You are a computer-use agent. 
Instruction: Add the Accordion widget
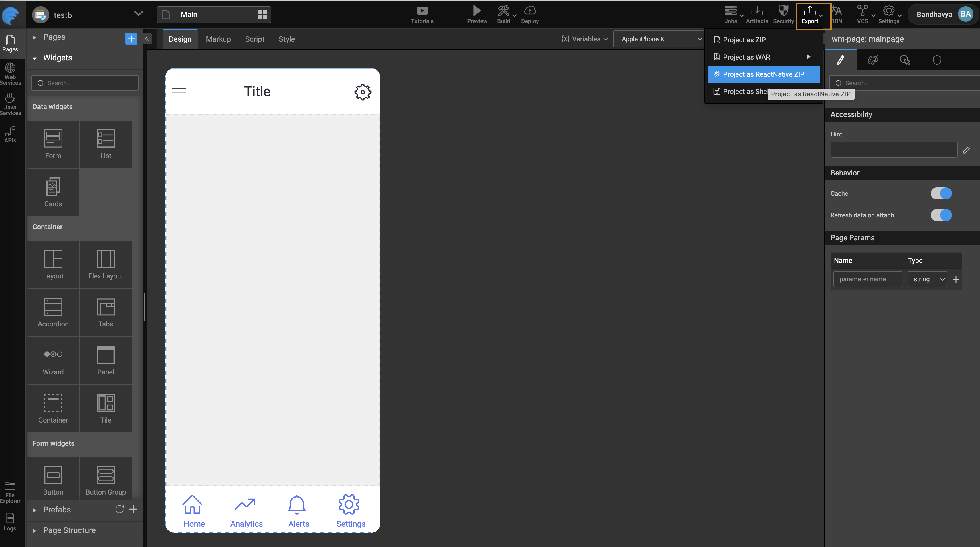pos(53,312)
